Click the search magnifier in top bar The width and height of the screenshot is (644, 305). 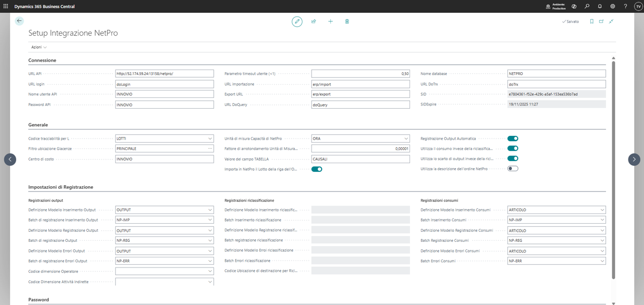click(x=587, y=6)
